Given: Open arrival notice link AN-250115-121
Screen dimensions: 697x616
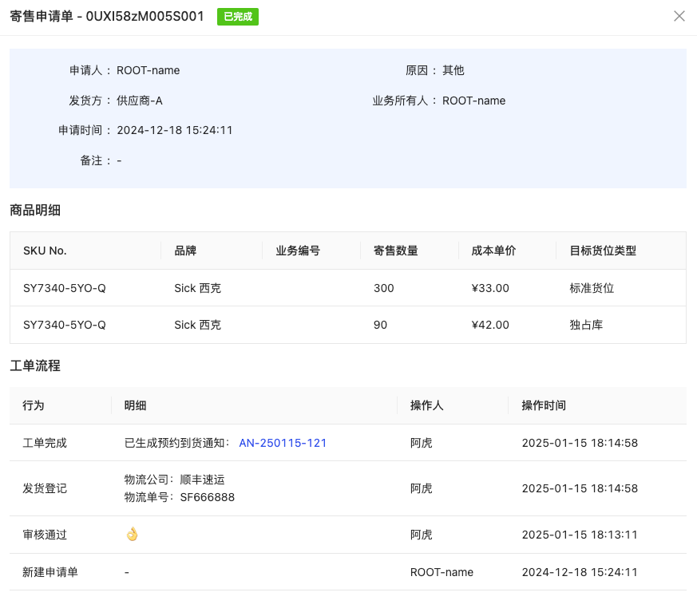Looking at the screenshot, I should tap(283, 443).
